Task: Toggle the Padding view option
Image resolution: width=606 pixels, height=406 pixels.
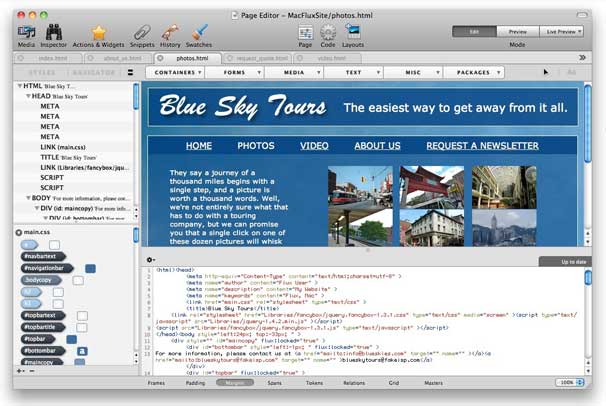Action: [x=196, y=383]
